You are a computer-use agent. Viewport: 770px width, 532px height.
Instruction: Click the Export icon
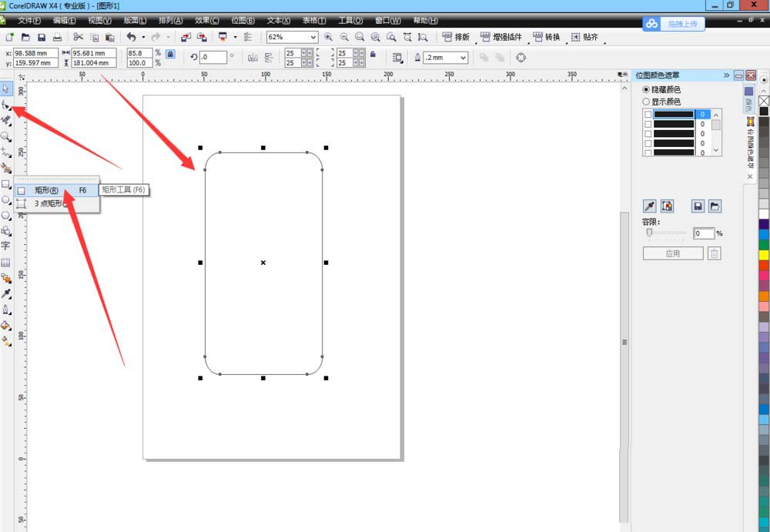[x=202, y=37]
